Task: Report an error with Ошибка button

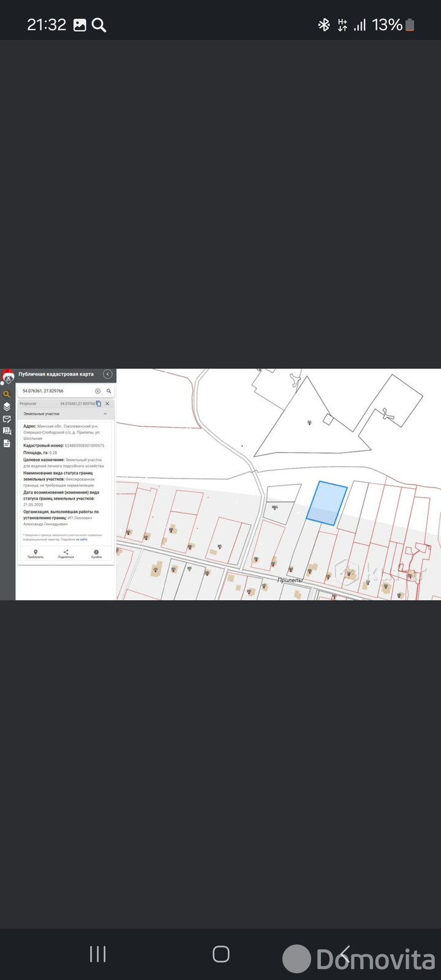Action: (96, 554)
